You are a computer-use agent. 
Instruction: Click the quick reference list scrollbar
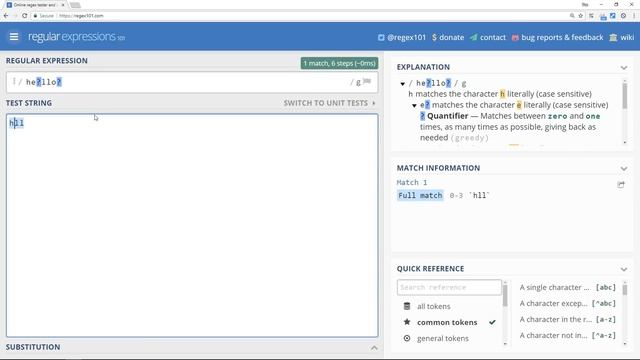click(x=625, y=289)
